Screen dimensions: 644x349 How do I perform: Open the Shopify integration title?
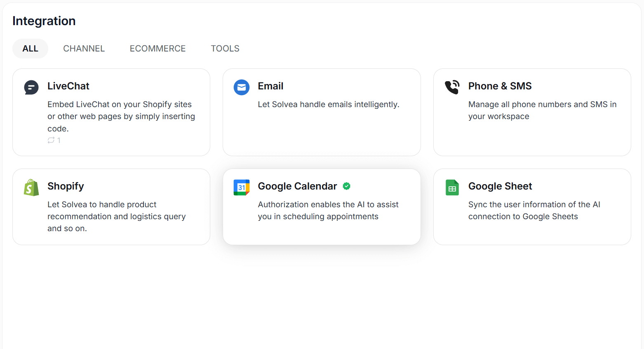[66, 186]
